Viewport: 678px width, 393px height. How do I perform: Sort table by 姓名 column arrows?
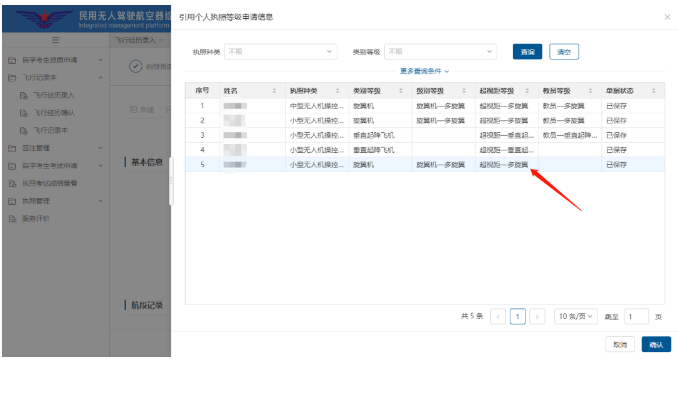tap(274, 91)
